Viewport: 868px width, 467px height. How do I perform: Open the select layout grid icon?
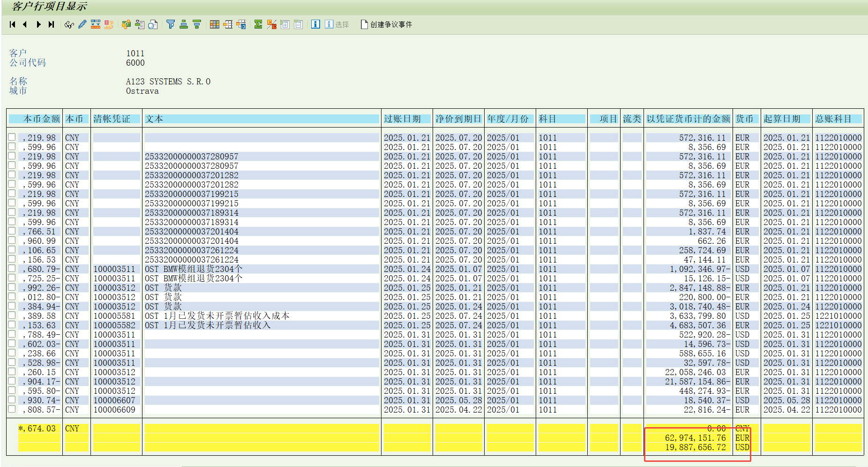coord(215,24)
